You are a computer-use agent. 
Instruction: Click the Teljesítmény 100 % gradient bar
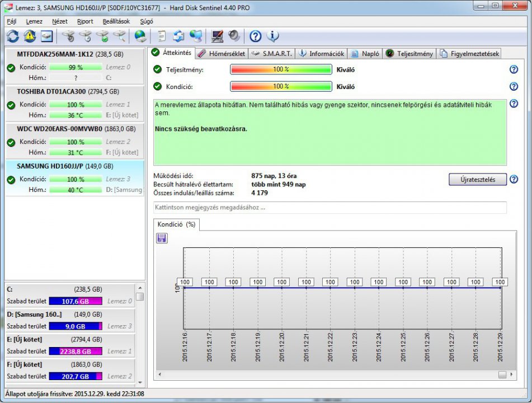coord(281,69)
